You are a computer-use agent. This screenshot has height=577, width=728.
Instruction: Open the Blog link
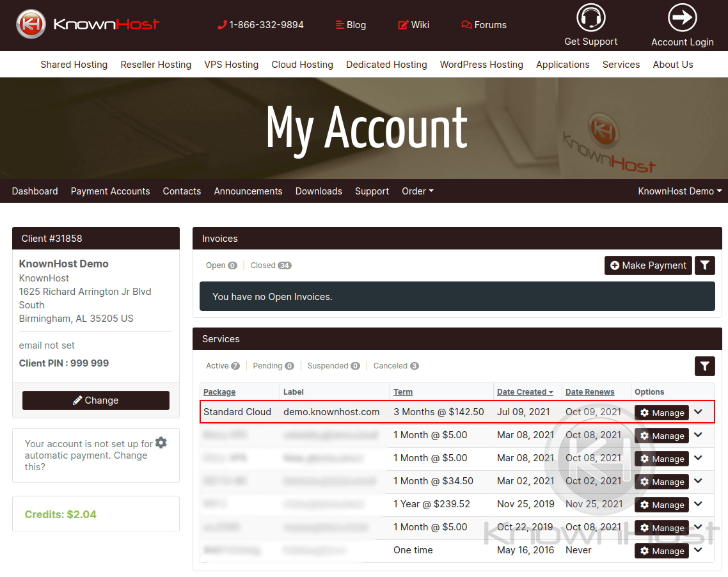pyautogui.click(x=351, y=25)
